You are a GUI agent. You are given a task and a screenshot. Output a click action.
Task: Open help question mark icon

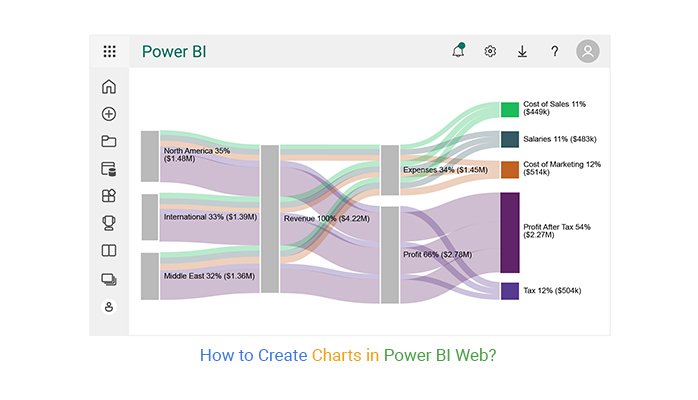click(555, 52)
